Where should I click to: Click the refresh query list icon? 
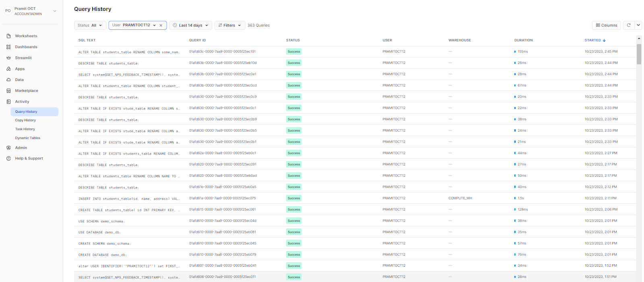point(629,25)
